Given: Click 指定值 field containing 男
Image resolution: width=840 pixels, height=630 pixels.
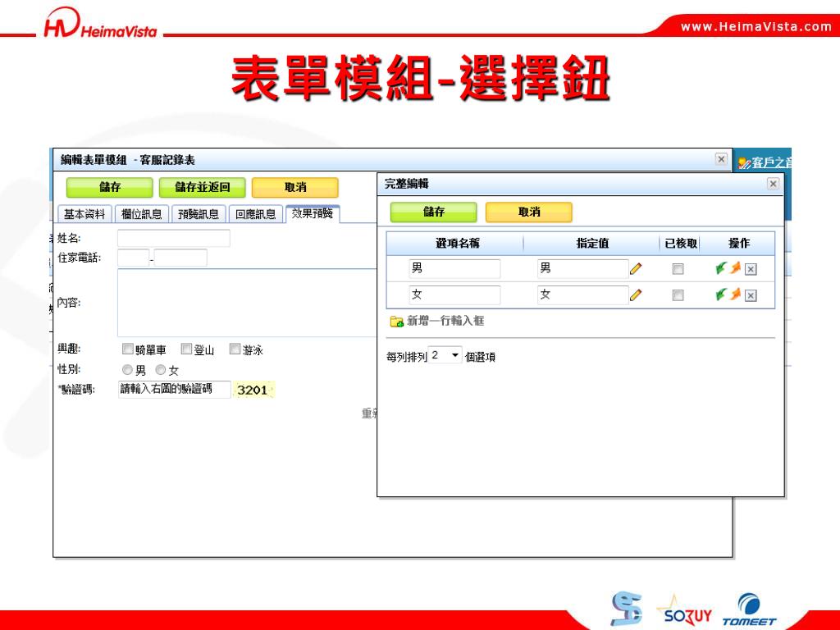Looking at the screenshot, I should point(583,268).
